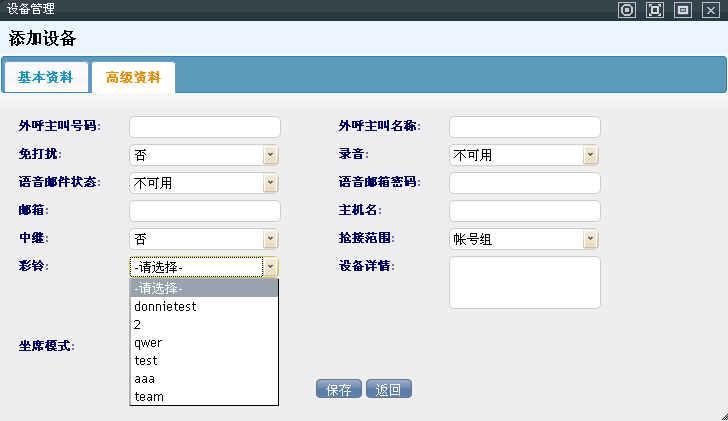Select the 高级资料 tab
The image size is (728, 421).
pyautogui.click(x=133, y=77)
